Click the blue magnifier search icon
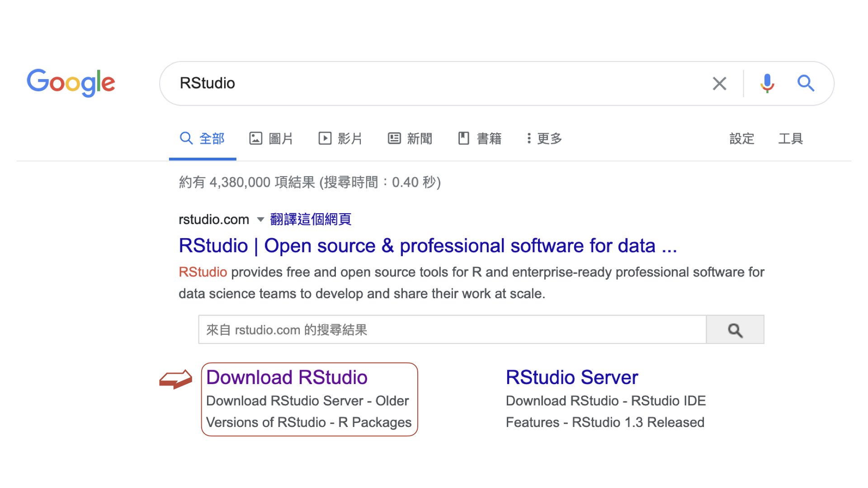 [805, 84]
